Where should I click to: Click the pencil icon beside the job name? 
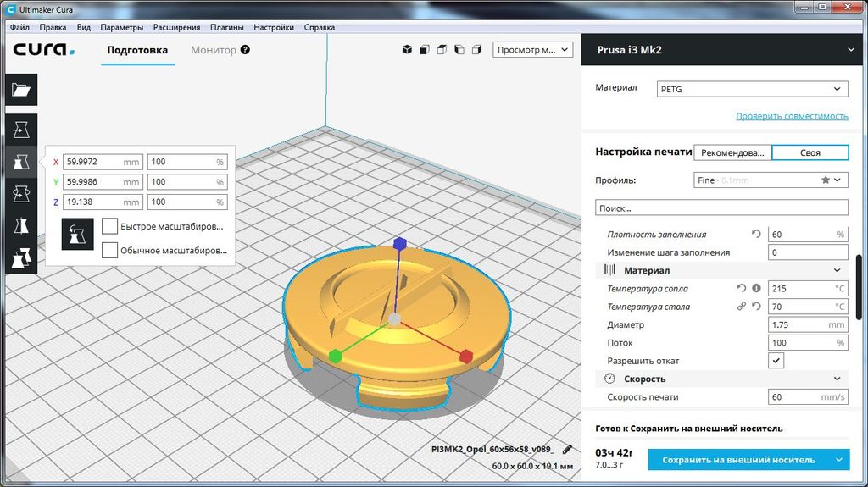[x=567, y=450]
